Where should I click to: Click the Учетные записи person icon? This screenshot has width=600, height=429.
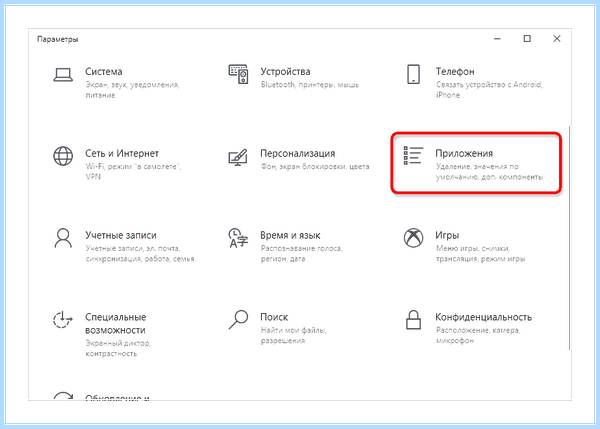tap(63, 238)
